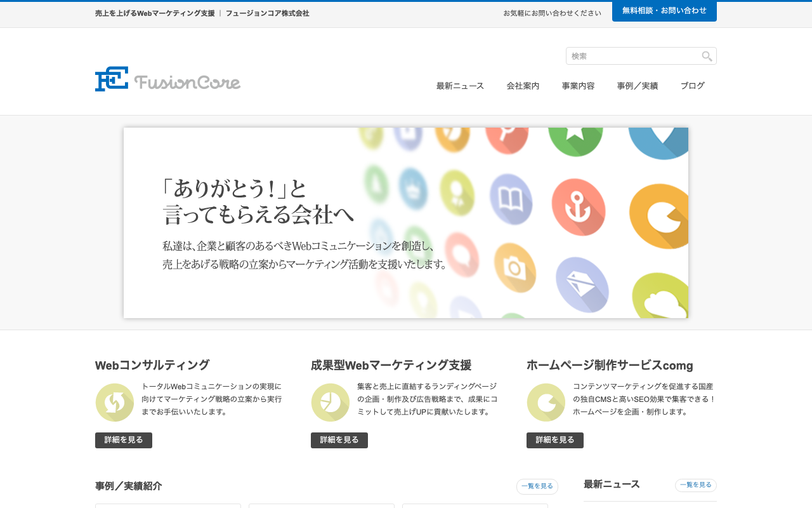This screenshot has height=508, width=812.
Task: Click the FusionCore logo
Action: click(168, 79)
